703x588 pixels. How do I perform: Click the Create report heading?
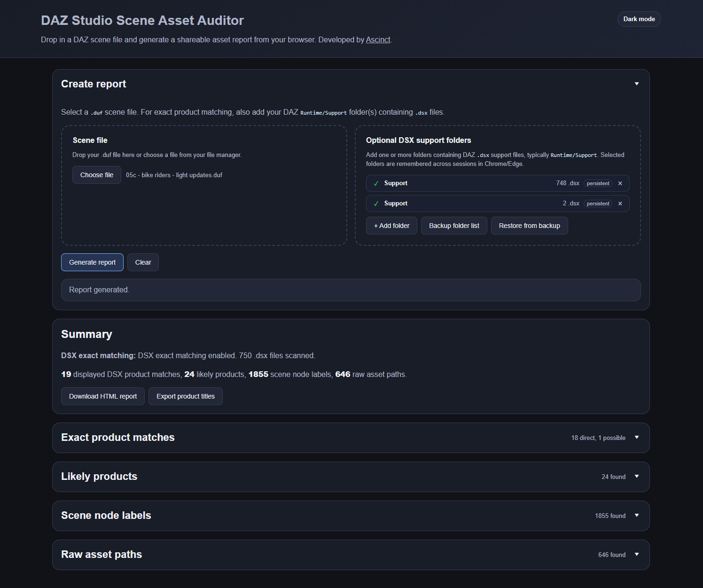point(94,84)
